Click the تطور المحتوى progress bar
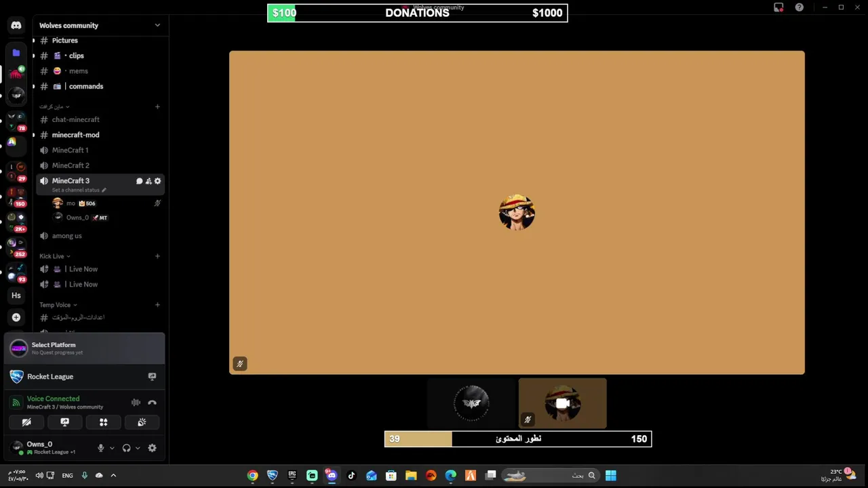Image resolution: width=868 pixels, height=488 pixels. point(518,439)
